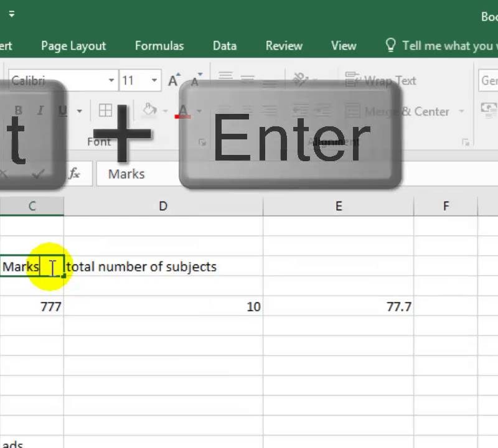Expand the underline style dropdown arrow

tap(80, 111)
